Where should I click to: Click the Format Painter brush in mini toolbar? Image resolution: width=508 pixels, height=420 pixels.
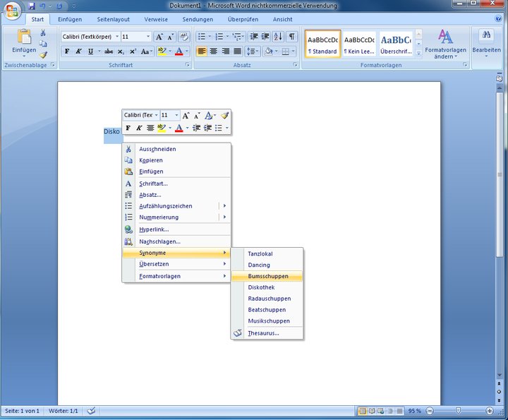click(224, 115)
